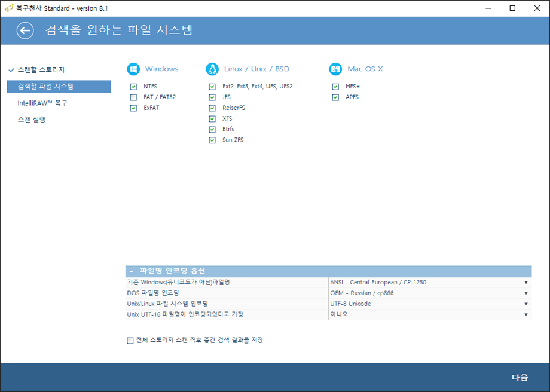This screenshot has width=550, height=392.
Task: Click Unix UTF-16 파일명이 인코딩되었다고 가정 label
Action: 185,314
